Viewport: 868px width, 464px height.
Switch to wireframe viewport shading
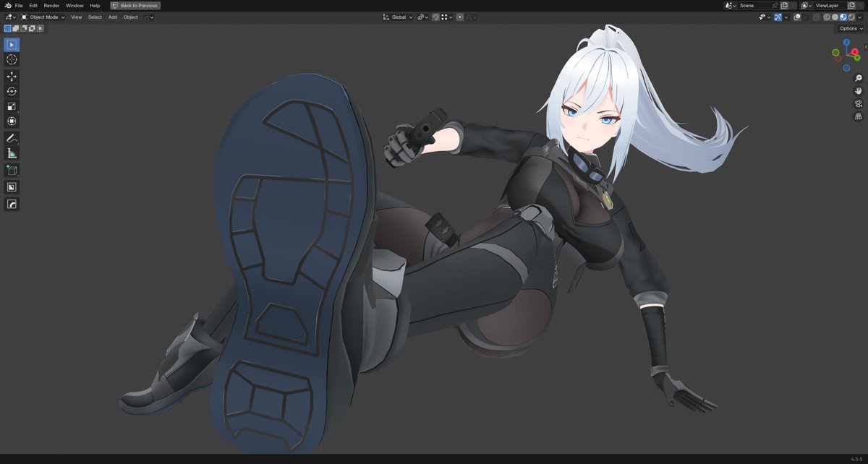(827, 17)
